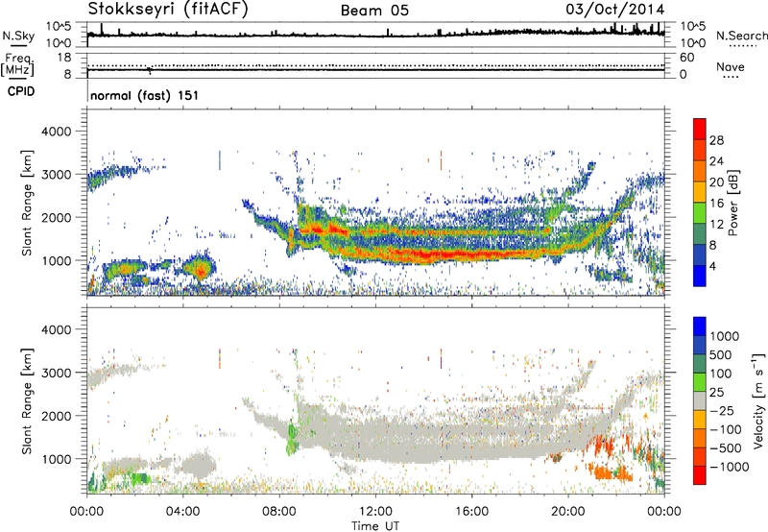This screenshot has height=532, width=768.
Task: Click the 'N.Sky' legend label
Action: [18, 36]
